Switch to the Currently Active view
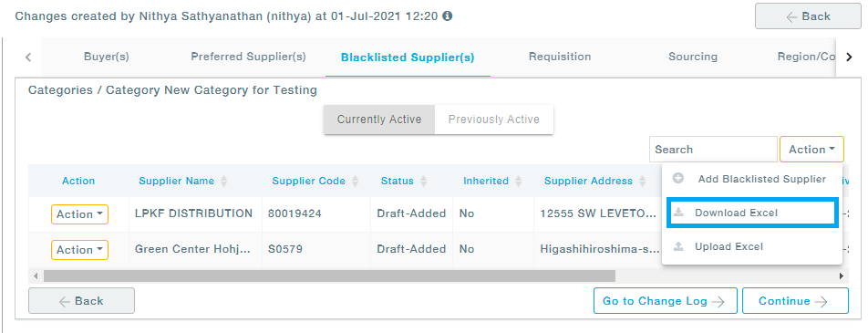868x333 pixels. (x=379, y=120)
